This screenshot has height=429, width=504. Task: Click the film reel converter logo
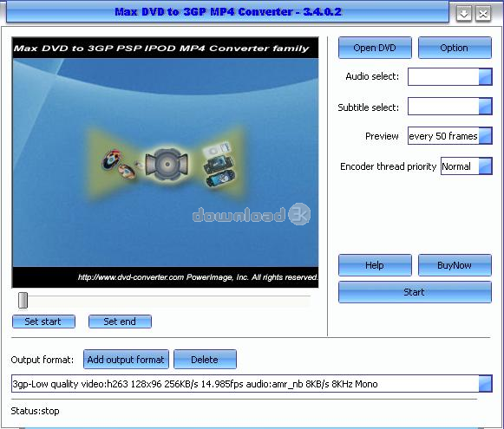167,165
